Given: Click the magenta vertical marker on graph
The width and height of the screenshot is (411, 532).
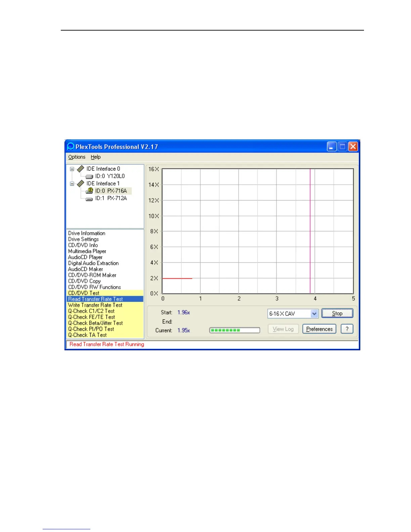Looking at the screenshot, I should coord(310,231).
